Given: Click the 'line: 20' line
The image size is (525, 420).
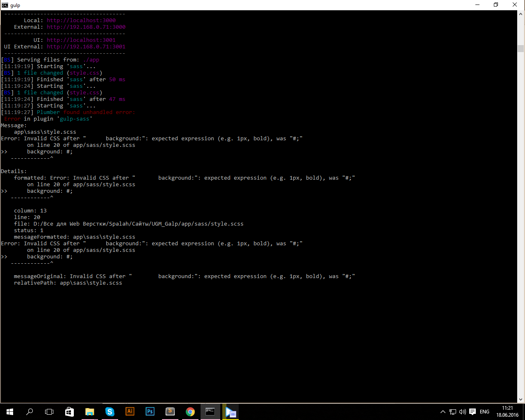Looking at the screenshot, I should pyautogui.click(x=27, y=217).
